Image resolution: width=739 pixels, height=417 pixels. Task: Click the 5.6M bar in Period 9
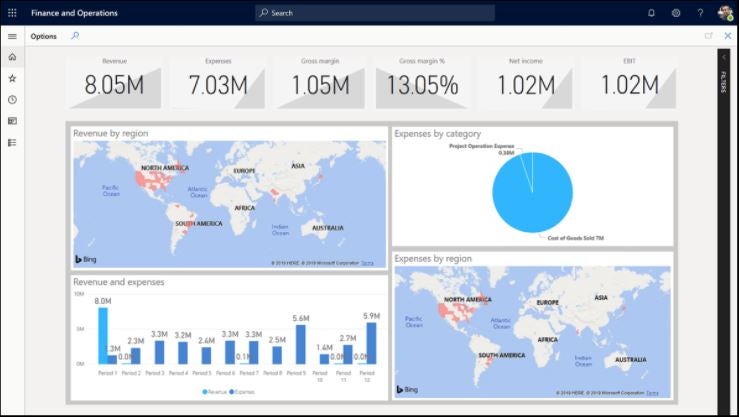click(300, 344)
